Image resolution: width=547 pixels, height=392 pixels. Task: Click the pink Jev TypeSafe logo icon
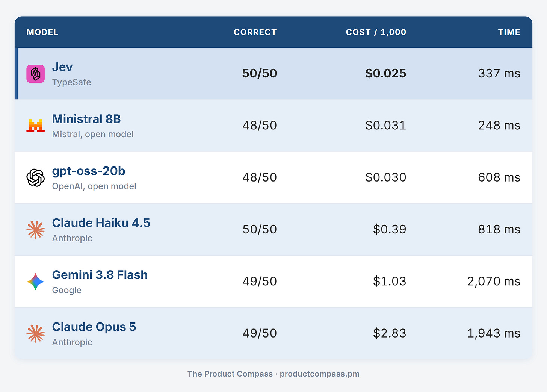click(36, 74)
